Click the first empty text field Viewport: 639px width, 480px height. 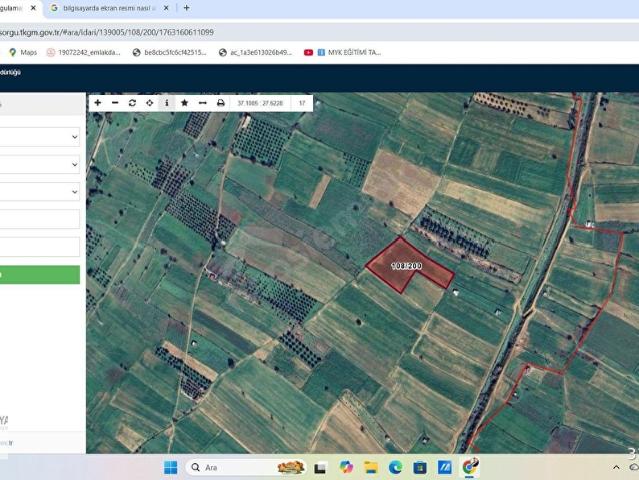(x=40, y=219)
